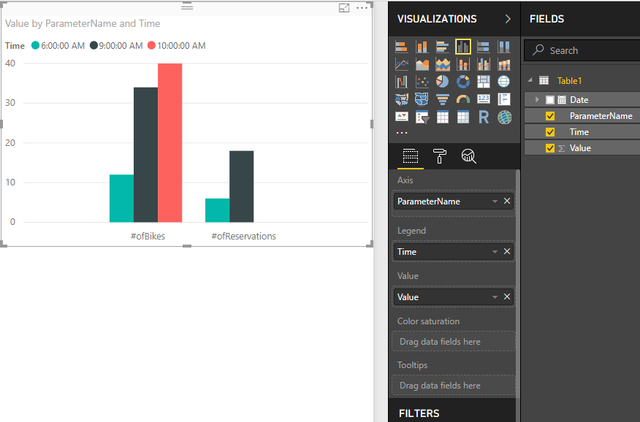Click the 9:00:00 AM legend color marker
Viewport: 640px width, 422px height.
pyautogui.click(x=94, y=45)
